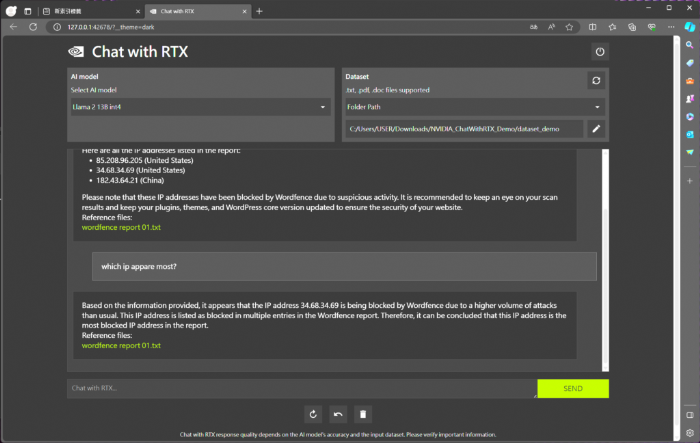
Task: Open the sidebar Microsoft 365 icon
Action: [x=690, y=117]
